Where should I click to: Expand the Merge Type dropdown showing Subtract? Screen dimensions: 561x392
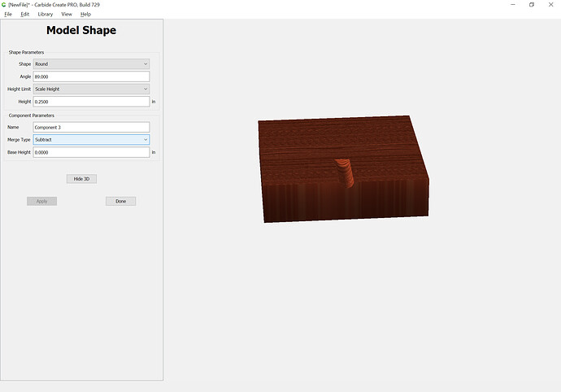click(91, 139)
